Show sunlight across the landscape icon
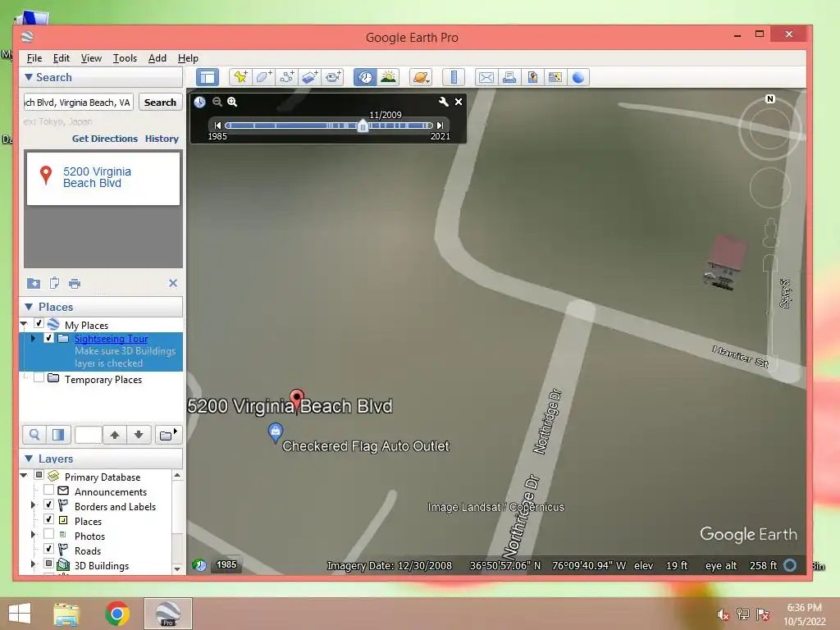Screen dimensions: 840x630 (x=388, y=77)
